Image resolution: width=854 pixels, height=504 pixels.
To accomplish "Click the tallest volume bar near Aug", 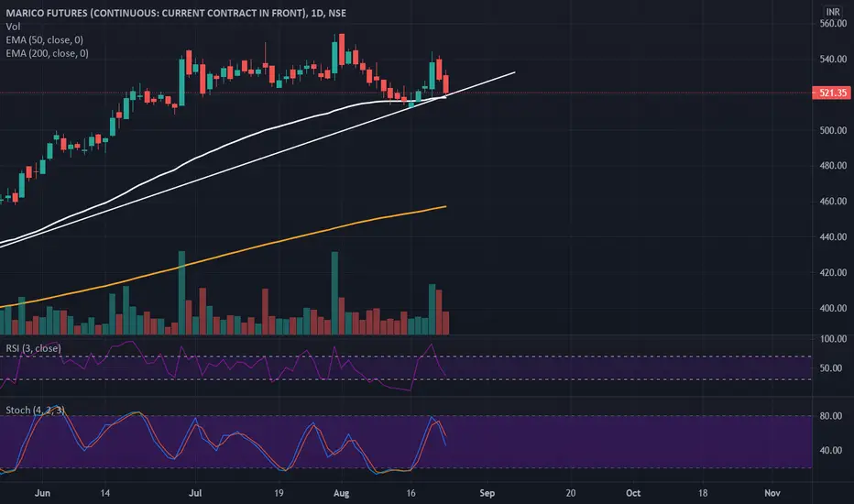I will pos(335,293).
